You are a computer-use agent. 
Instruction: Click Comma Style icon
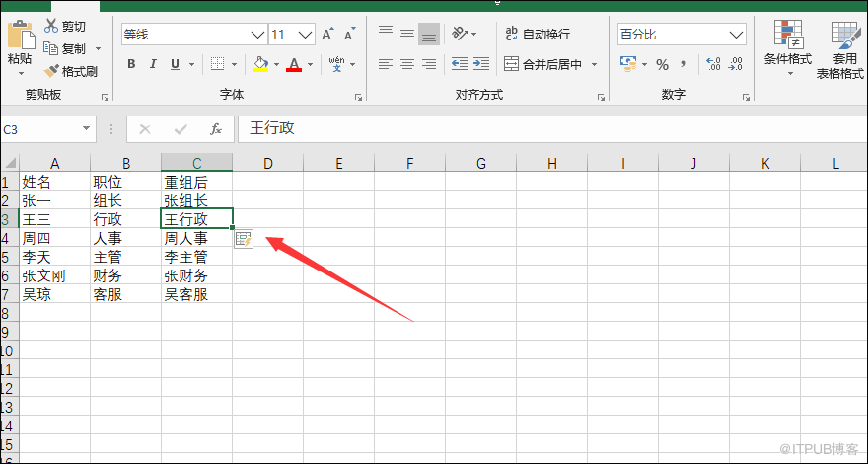click(684, 64)
